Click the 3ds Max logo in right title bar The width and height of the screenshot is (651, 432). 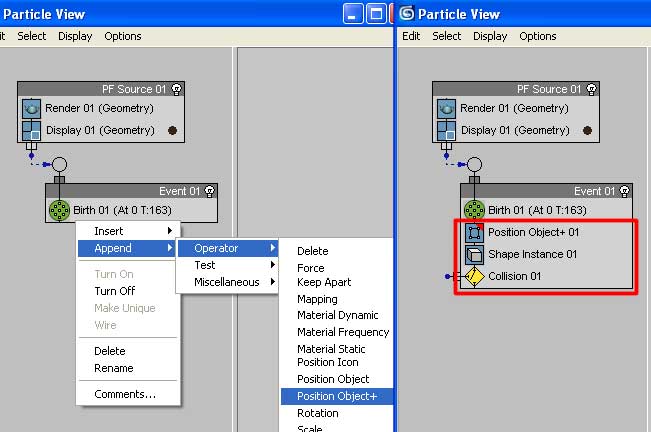pos(407,13)
